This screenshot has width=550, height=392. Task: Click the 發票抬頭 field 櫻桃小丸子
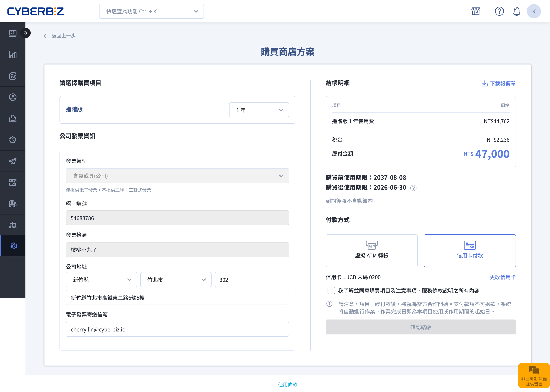pyautogui.click(x=177, y=250)
